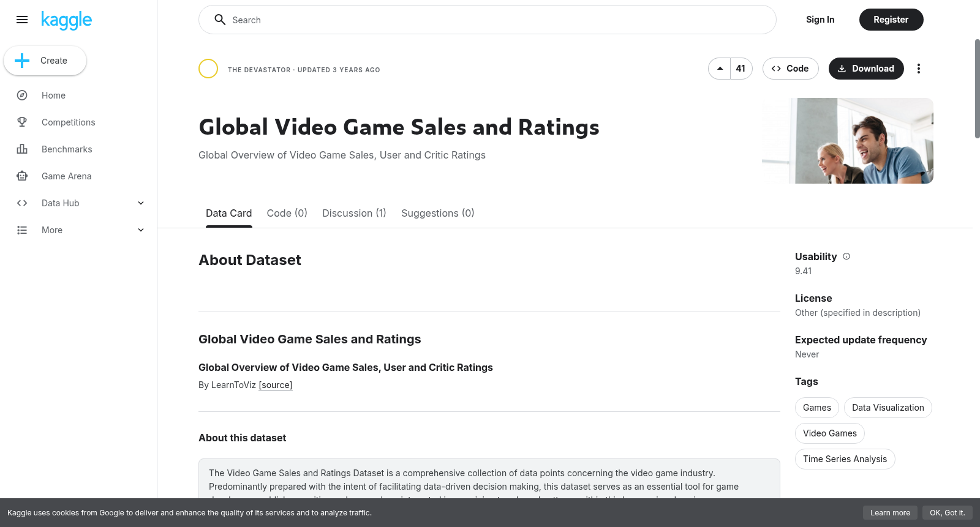The height and width of the screenshot is (527, 980).
Task: Click into the Search input field
Action: pos(488,20)
